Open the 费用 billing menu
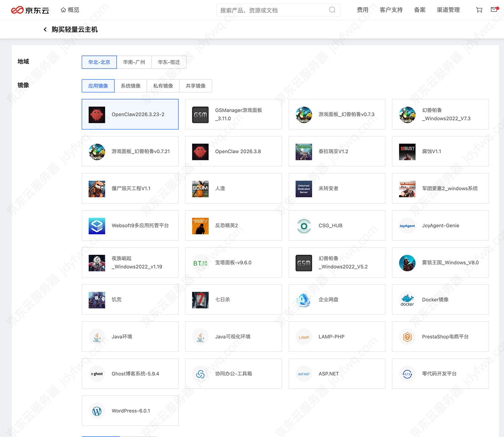Screen dimensions: 504x437 pyautogui.click(x=363, y=10)
